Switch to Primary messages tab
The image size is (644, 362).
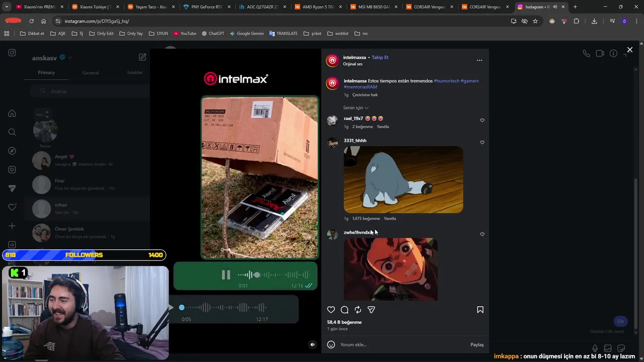pyautogui.click(x=46, y=72)
